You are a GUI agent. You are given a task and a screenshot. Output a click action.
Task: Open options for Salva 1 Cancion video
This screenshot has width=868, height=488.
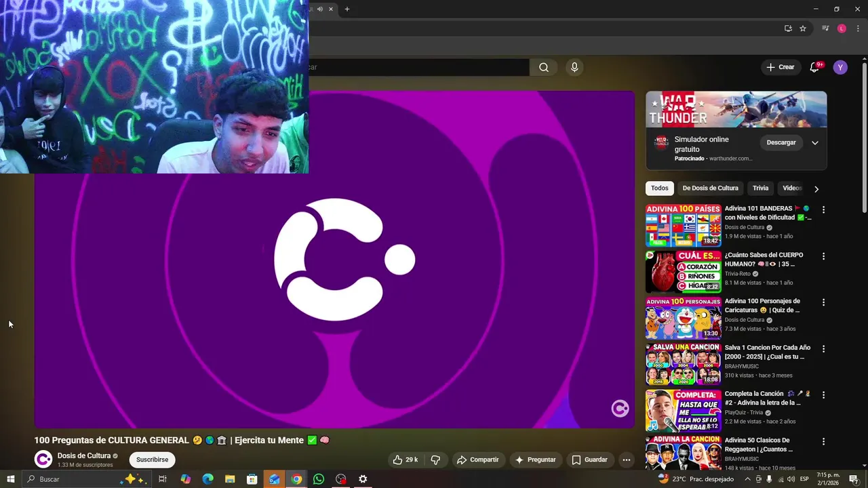pos(823,348)
